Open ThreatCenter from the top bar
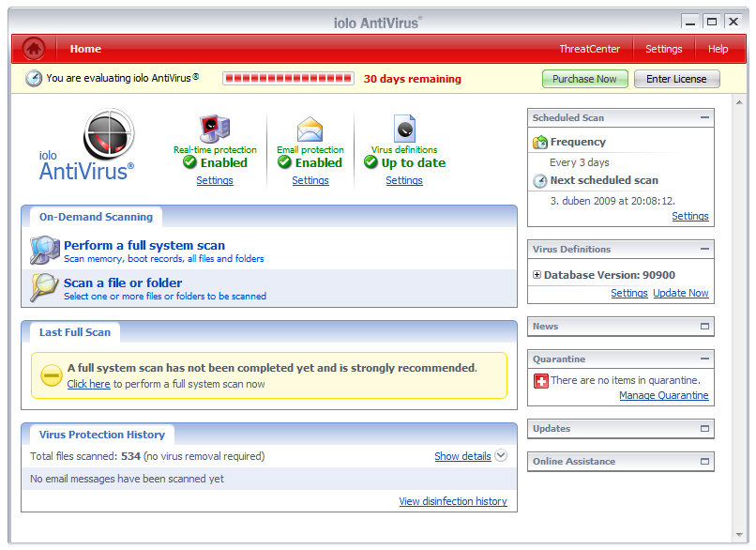The image size is (756, 550). coord(589,49)
